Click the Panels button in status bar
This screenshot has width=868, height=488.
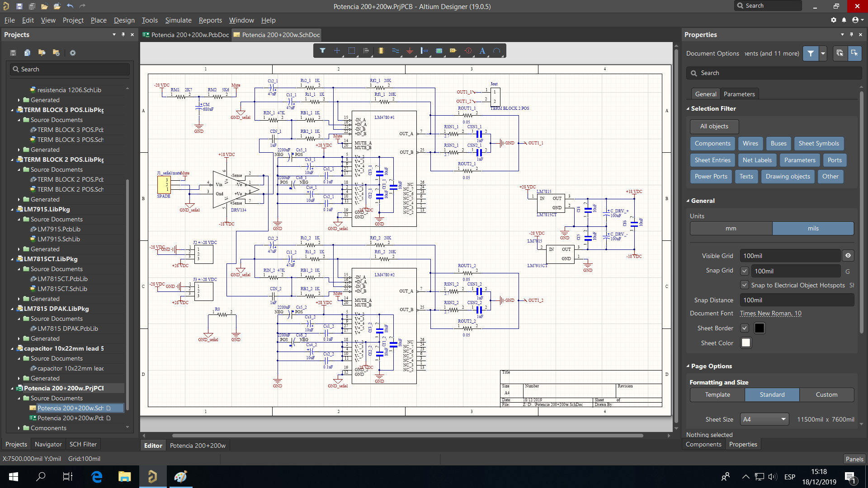click(x=854, y=459)
